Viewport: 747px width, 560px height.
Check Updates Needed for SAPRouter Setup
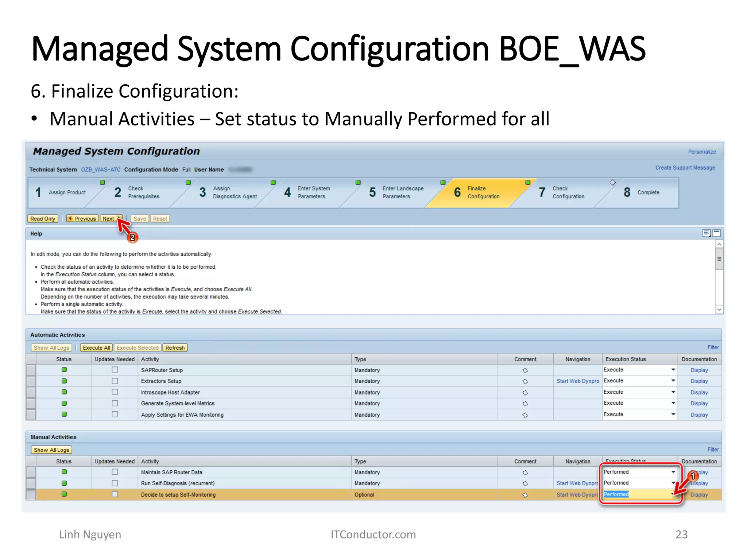(x=115, y=370)
